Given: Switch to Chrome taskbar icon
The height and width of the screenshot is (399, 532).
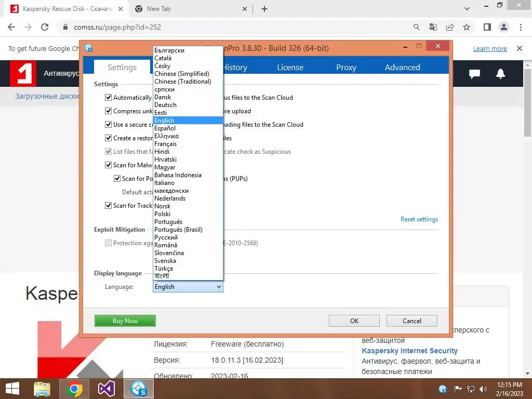Looking at the screenshot, I should coord(74,389).
